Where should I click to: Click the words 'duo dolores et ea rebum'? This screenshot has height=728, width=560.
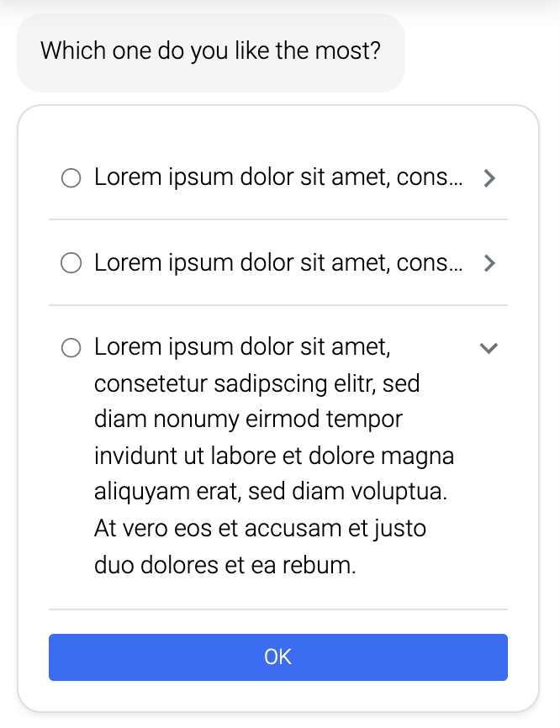click(227, 565)
